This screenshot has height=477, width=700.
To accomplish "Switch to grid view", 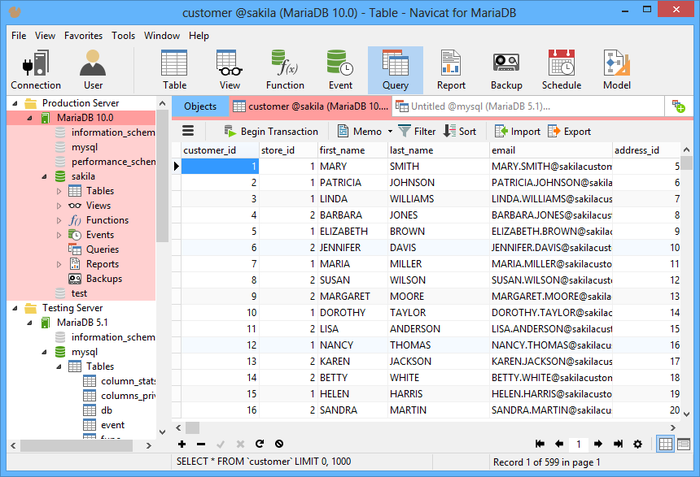I will coord(665,444).
